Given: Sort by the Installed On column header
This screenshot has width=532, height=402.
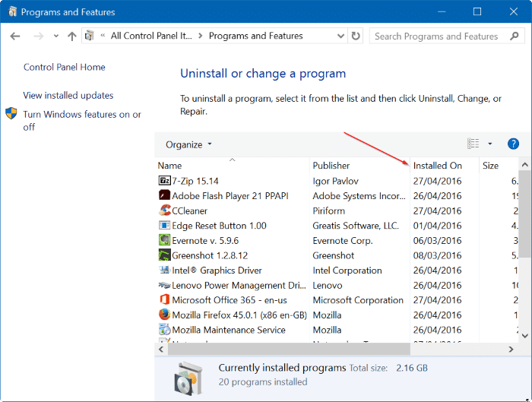Looking at the screenshot, I should [445, 166].
